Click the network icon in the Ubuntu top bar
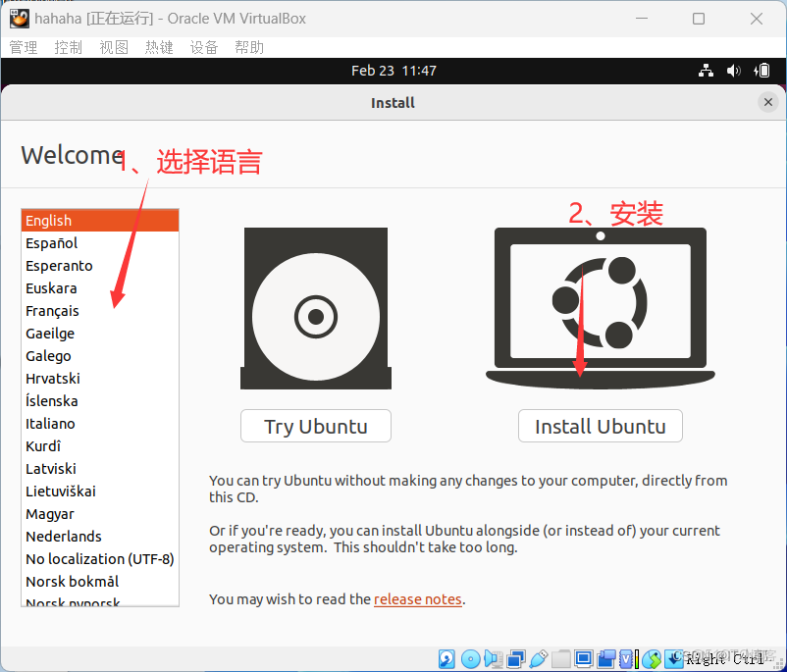This screenshot has width=787, height=672. 706,70
